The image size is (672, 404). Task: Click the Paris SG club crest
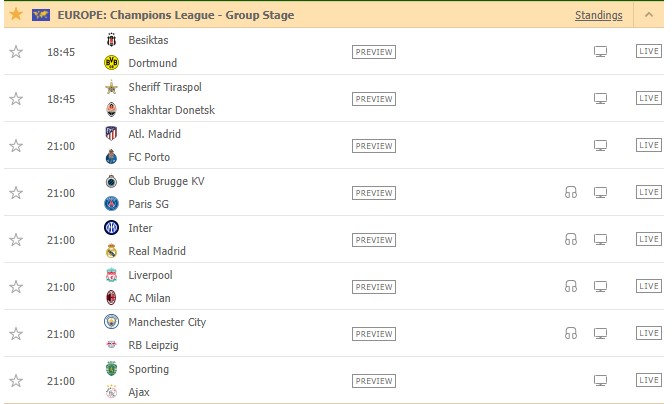click(111, 203)
